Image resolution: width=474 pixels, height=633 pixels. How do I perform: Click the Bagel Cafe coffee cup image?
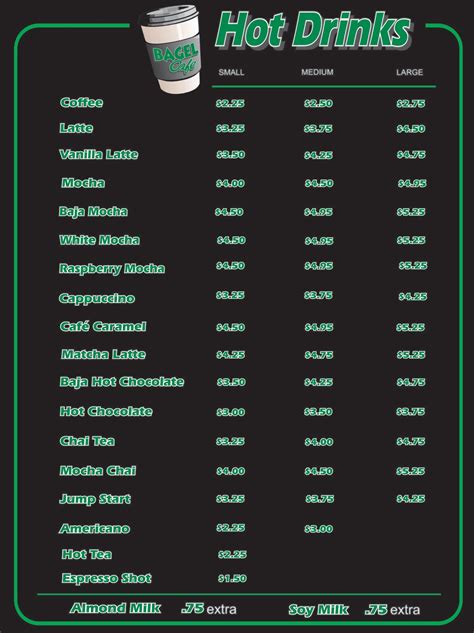click(170, 48)
